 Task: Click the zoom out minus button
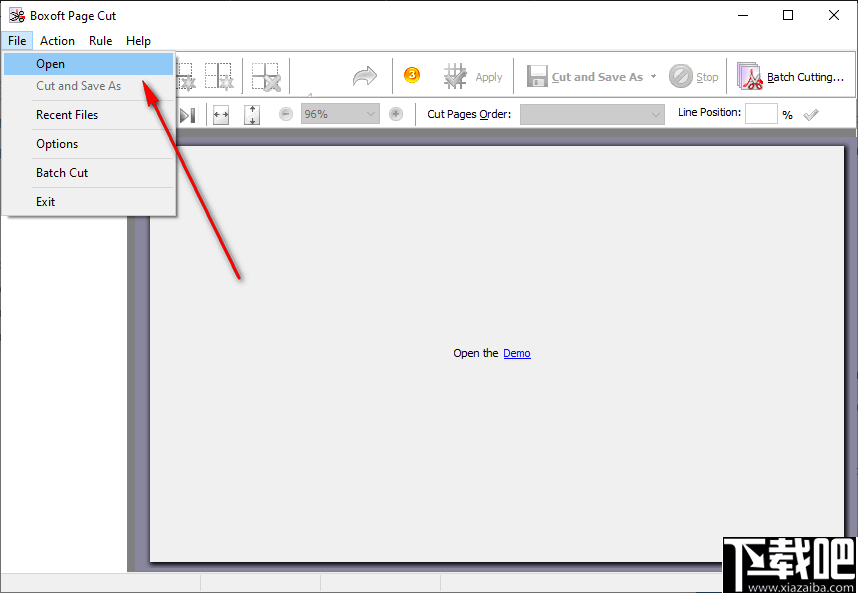coord(285,114)
